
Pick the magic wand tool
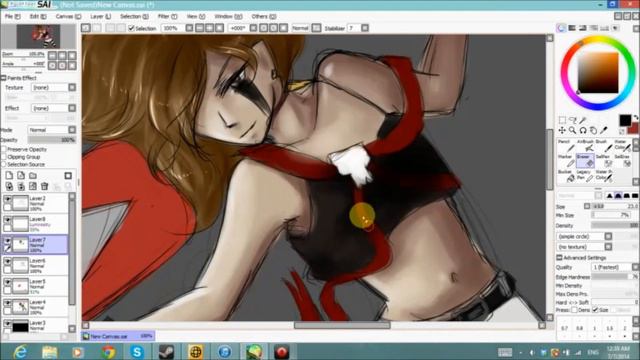coord(583,120)
